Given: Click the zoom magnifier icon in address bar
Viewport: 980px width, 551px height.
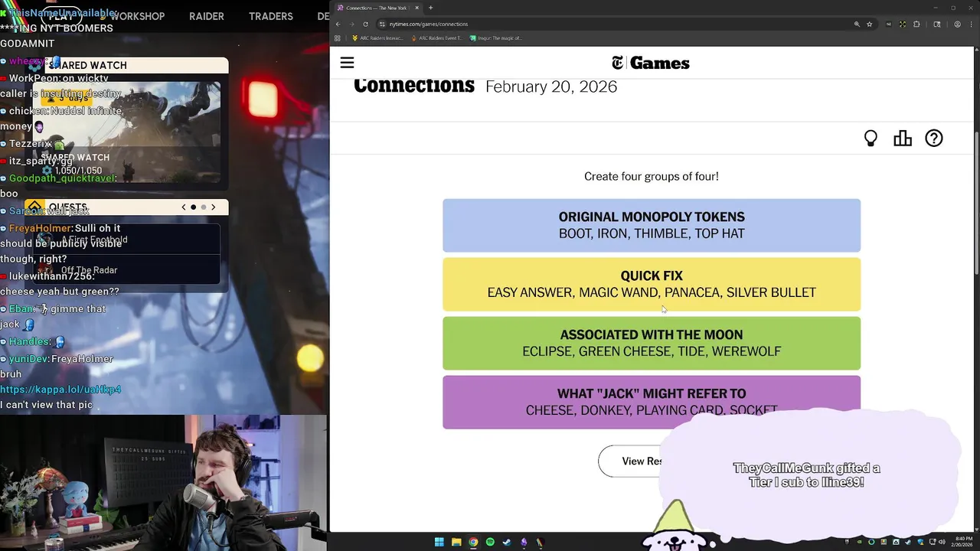Looking at the screenshot, I should point(857,24).
